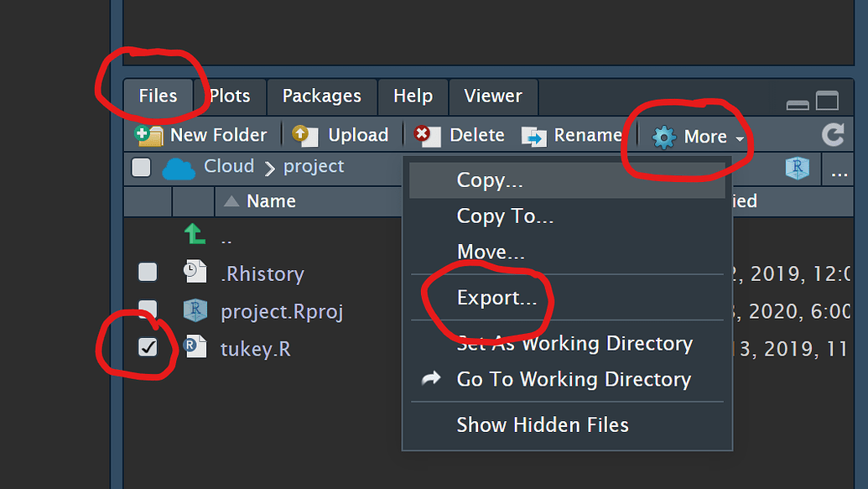Check the checkbox next to project.Rproj

148,310
